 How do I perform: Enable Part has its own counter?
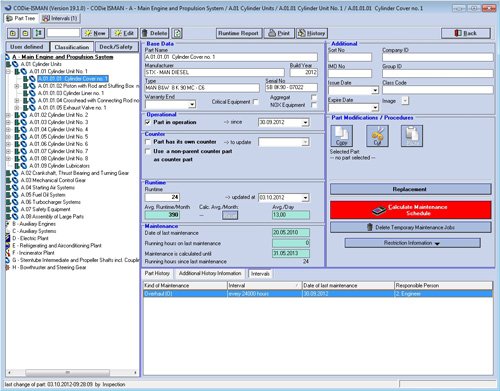coord(148,142)
